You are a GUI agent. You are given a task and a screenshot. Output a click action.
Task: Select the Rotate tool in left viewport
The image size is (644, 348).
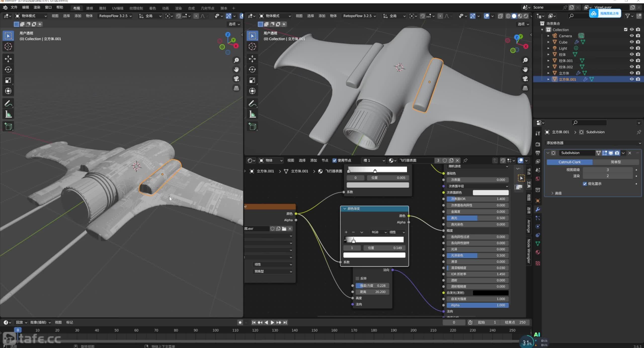[x=8, y=69]
